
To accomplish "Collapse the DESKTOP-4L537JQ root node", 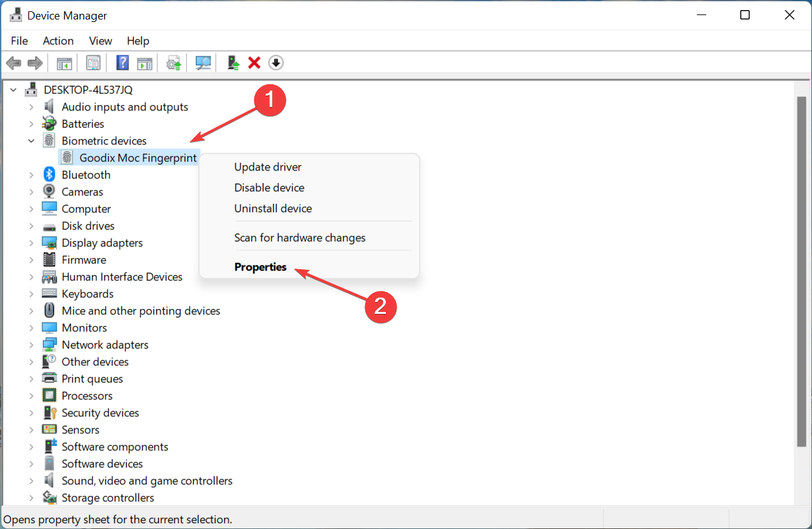I will [x=13, y=90].
